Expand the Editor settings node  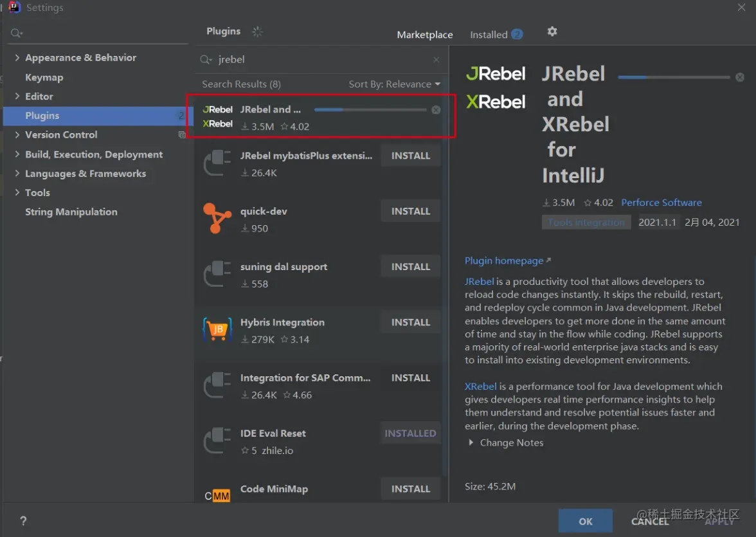point(17,96)
